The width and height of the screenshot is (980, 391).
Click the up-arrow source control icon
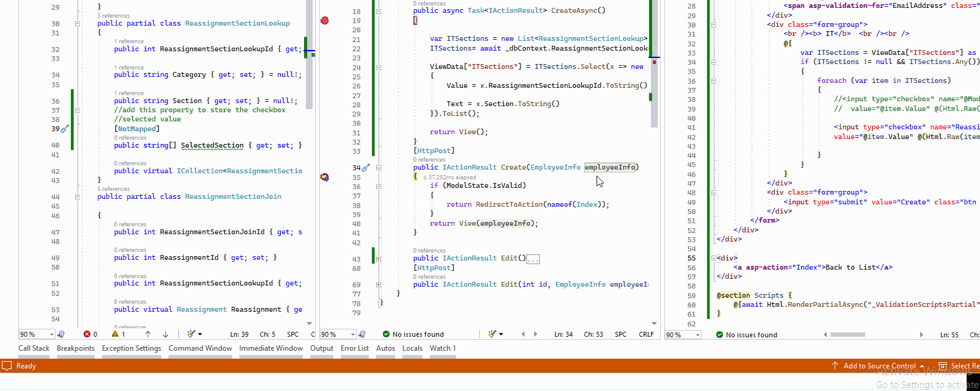click(x=835, y=366)
